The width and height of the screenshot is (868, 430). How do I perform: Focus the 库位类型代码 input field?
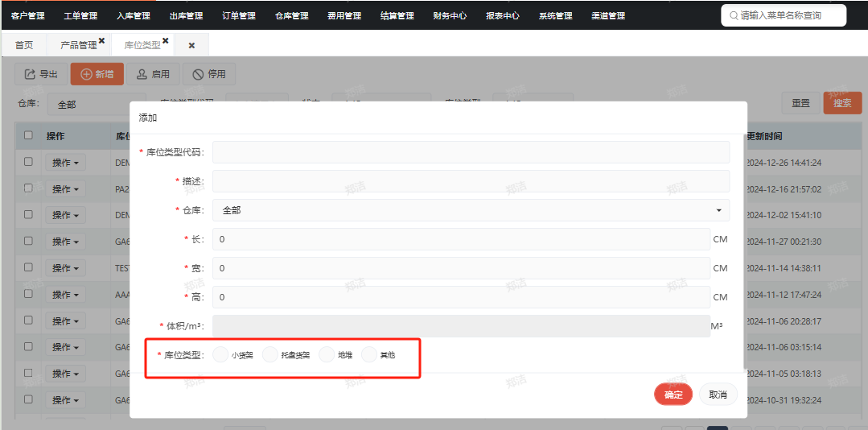click(x=471, y=152)
